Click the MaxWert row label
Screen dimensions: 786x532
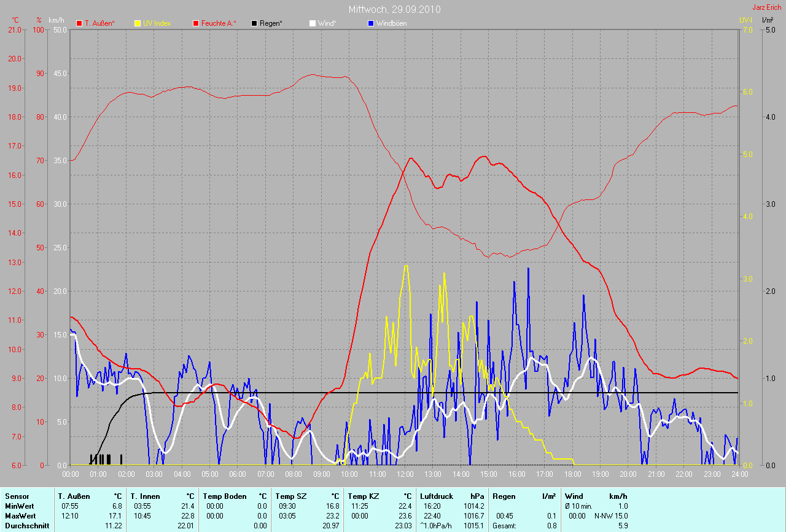point(20,516)
